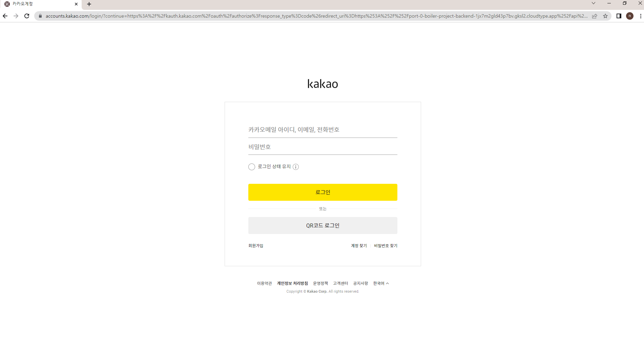View site security lock info

[x=40, y=16]
